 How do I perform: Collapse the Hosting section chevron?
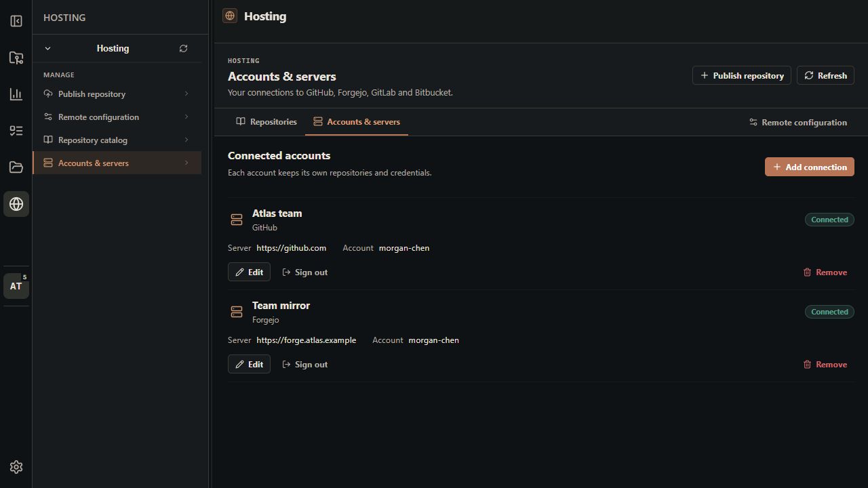(x=47, y=49)
